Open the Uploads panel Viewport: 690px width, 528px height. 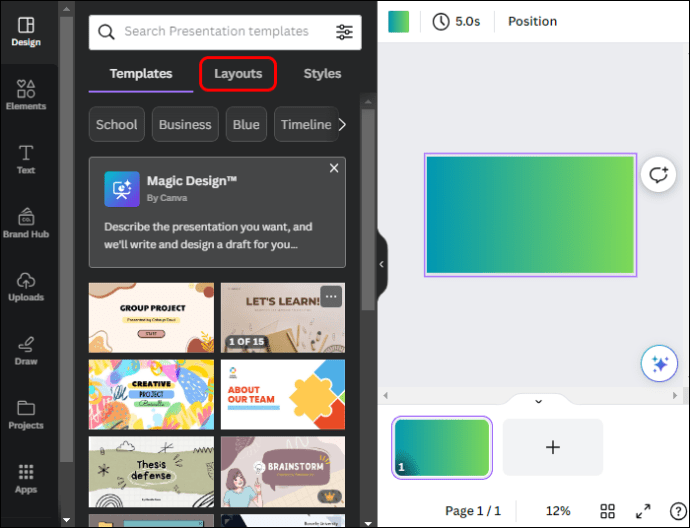[x=26, y=287]
